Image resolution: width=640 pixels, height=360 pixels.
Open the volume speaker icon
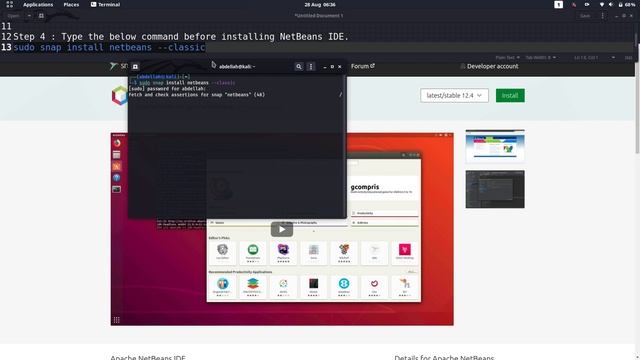click(611, 4)
